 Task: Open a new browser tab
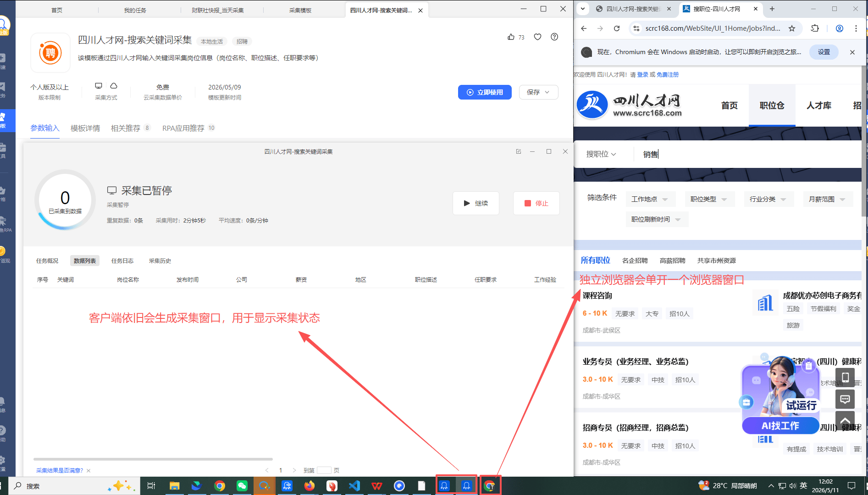coord(772,9)
